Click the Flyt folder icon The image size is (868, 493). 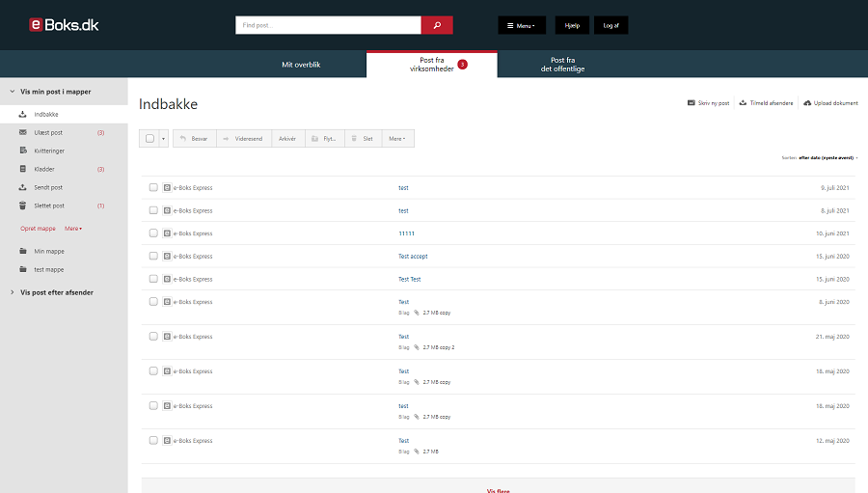click(x=314, y=139)
